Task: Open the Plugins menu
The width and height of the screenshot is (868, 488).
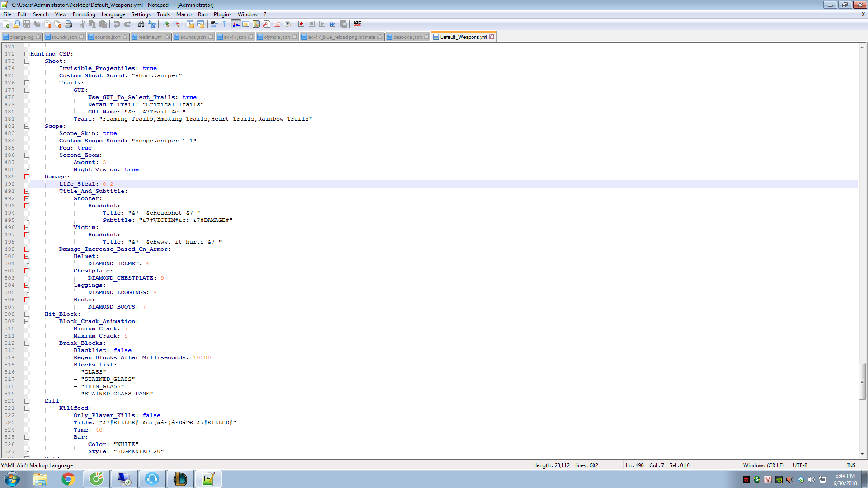Action: click(222, 14)
